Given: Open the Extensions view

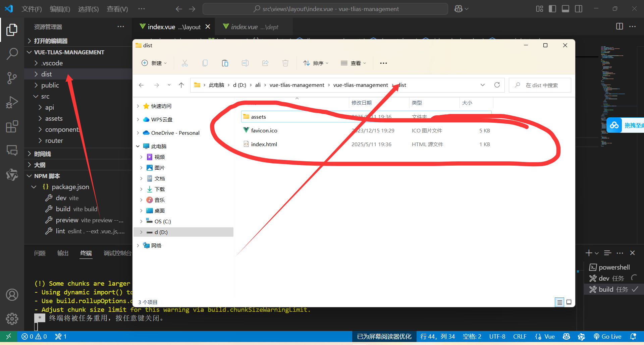Looking at the screenshot, I should pos(12,126).
